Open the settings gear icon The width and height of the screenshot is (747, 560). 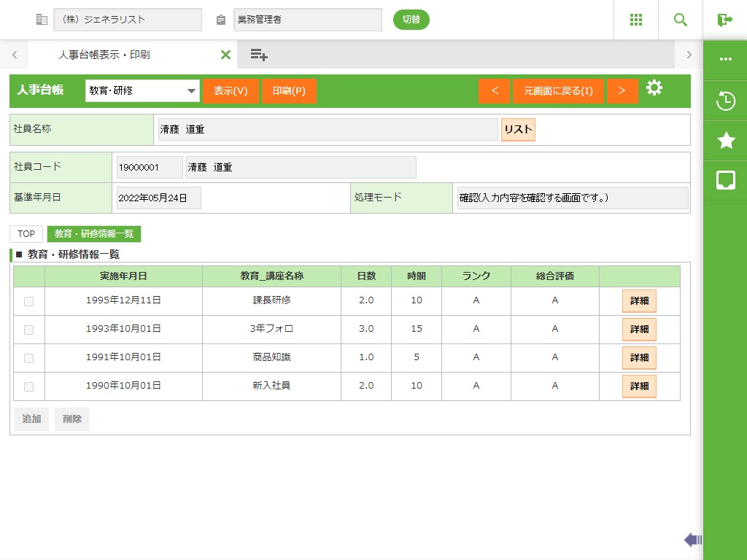(654, 89)
